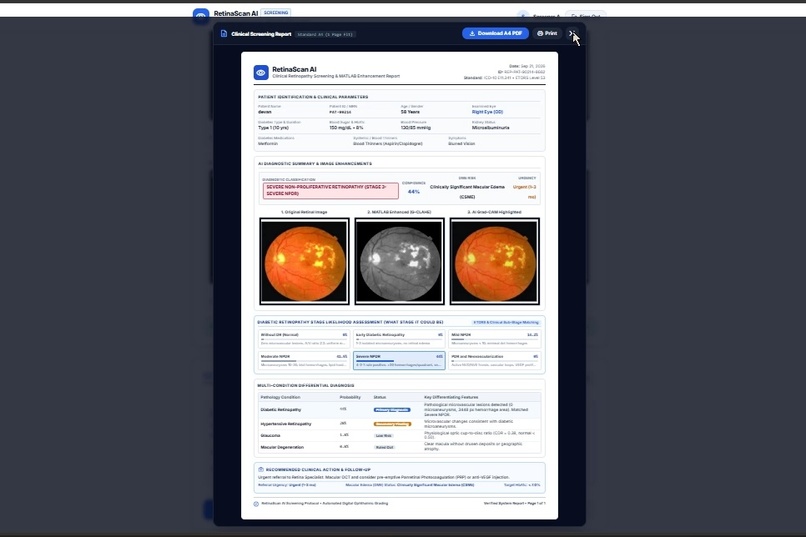
Task: Click the 44% confidence value
Action: point(413,192)
